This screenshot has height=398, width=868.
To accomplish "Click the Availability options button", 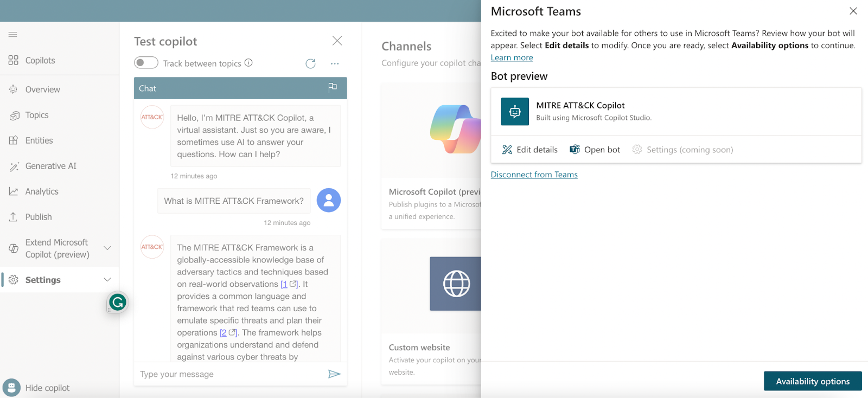I will click(x=813, y=381).
